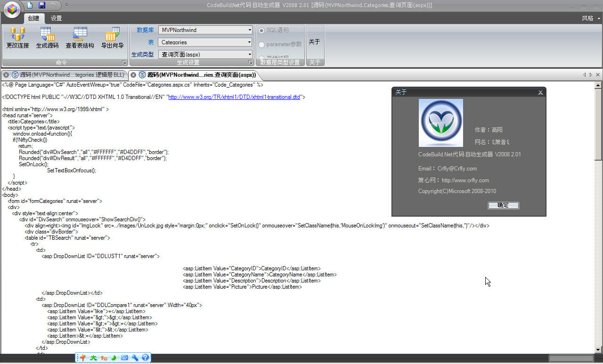
Task: Open the CodeBuild application orb menu
Action: coord(11,9)
